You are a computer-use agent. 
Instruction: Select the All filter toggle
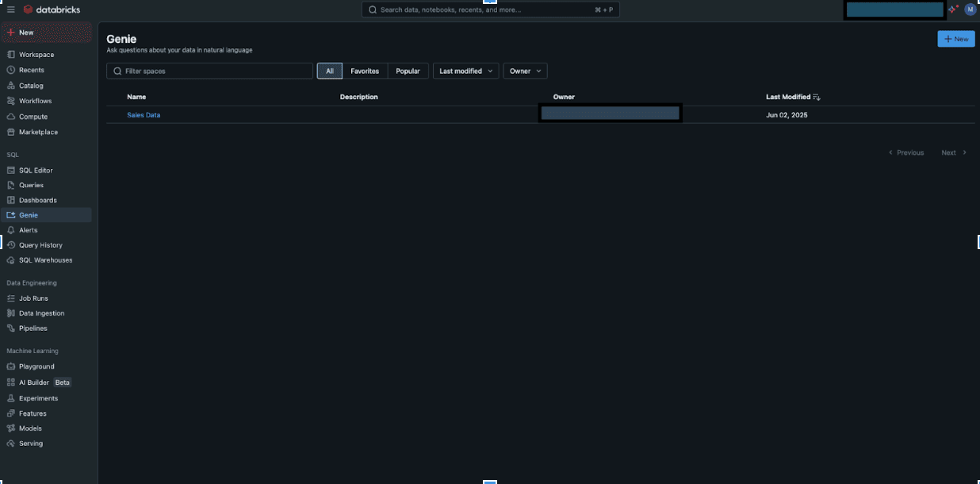(x=330, y=71)
